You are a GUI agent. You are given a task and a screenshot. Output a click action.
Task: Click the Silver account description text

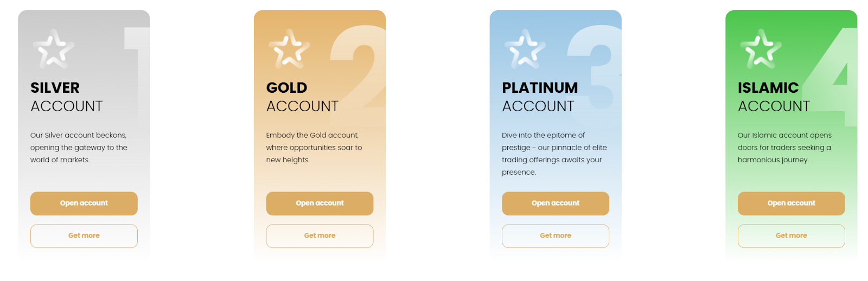click(x=79, y=148)
